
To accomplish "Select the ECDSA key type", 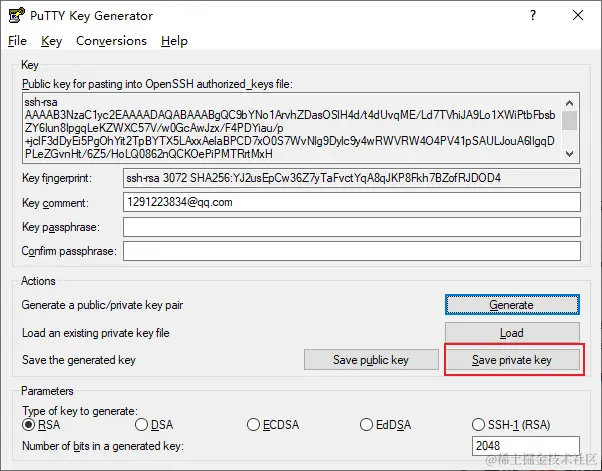I will coord(254,425).
